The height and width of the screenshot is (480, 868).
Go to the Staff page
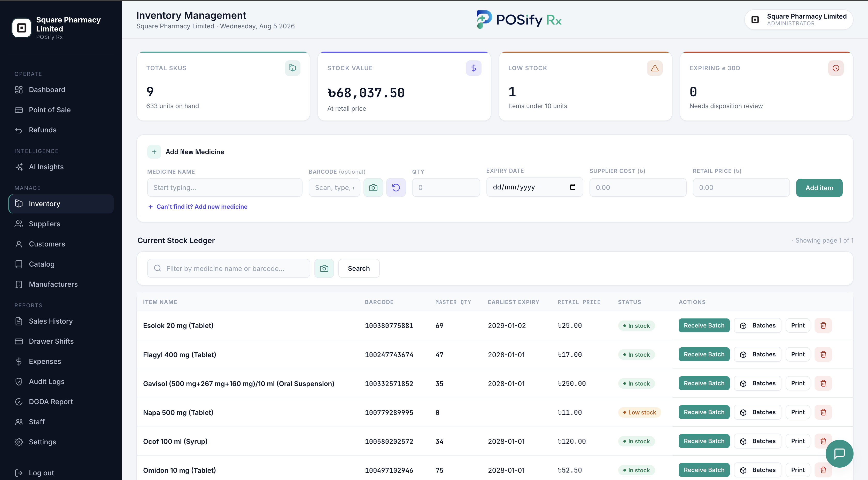click(61, 422)
